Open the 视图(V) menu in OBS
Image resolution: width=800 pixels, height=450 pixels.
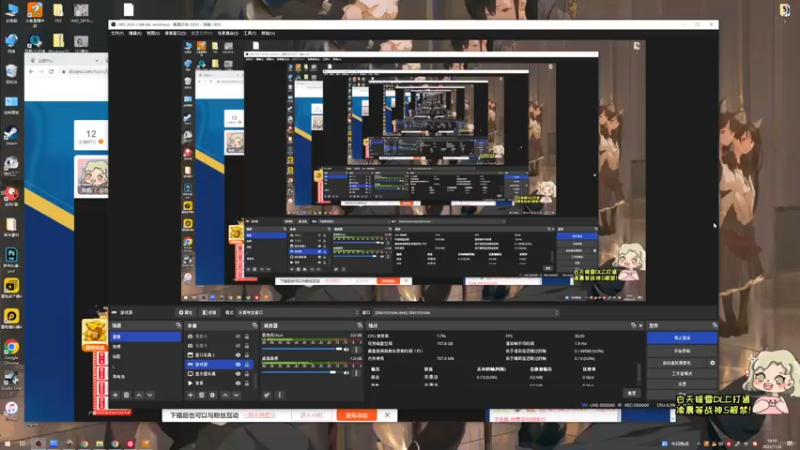[x=153, y=33]
